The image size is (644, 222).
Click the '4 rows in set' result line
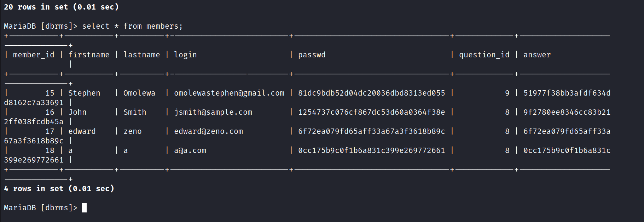click(59, 189)
